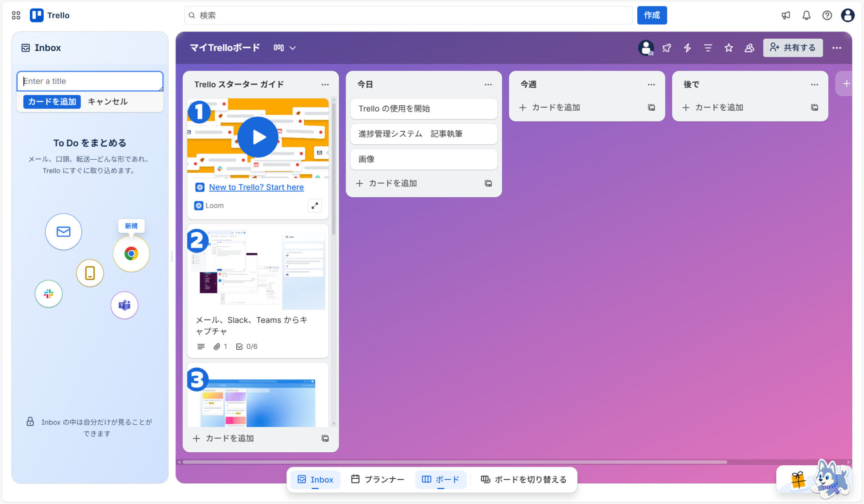Viewport: 864px width, 504px height.
Task: Click the Chrome icon with the 新規 badge
Action: coord(131,253)
